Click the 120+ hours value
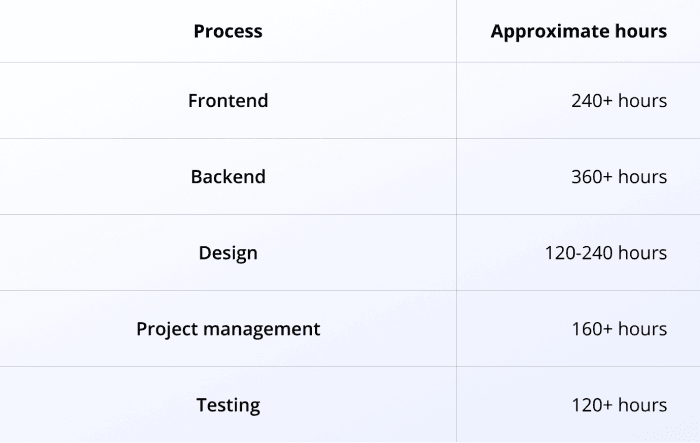This screenshot has width=700, height=443. coord(619,405)
